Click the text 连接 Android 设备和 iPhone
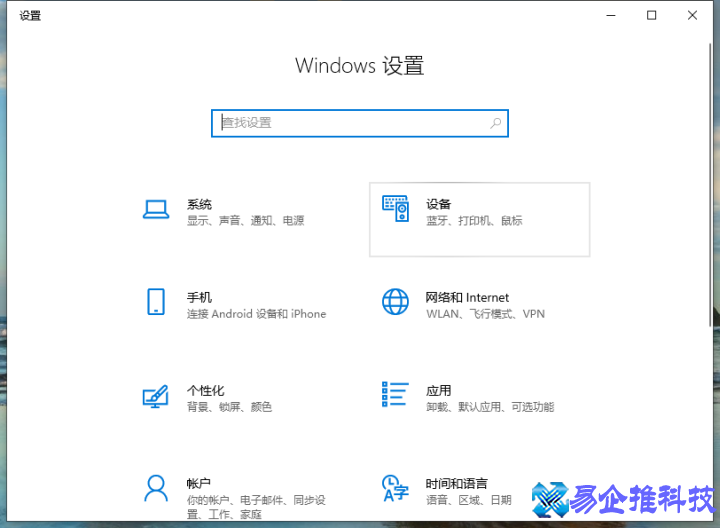The width and height of the screenshot is (720, 528). click(256, 314)
